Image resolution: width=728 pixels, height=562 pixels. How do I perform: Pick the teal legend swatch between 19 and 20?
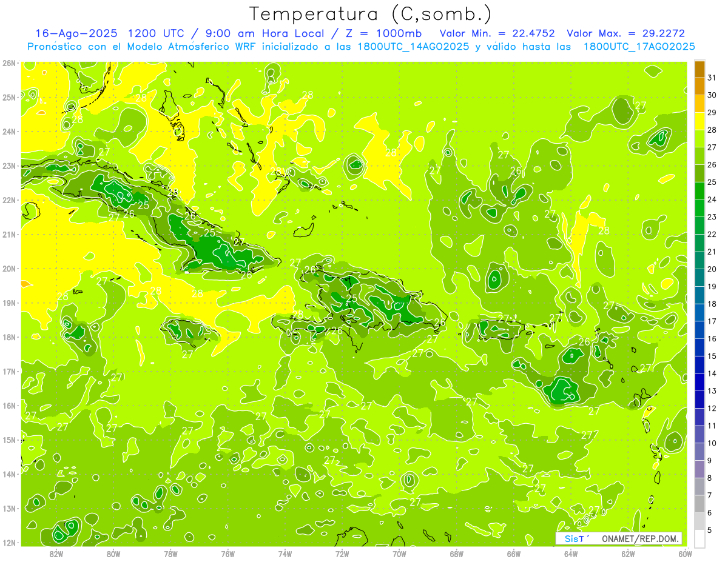click(x=699, y=278)
